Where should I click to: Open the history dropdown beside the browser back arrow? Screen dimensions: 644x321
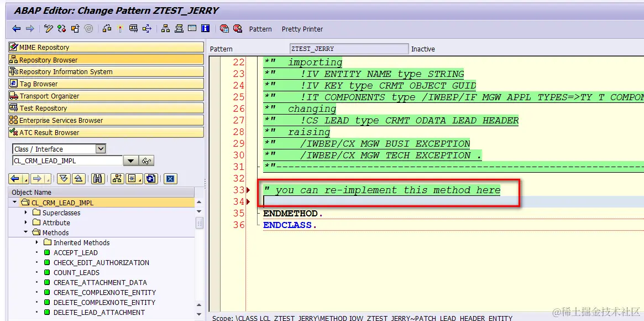[25, 180]
